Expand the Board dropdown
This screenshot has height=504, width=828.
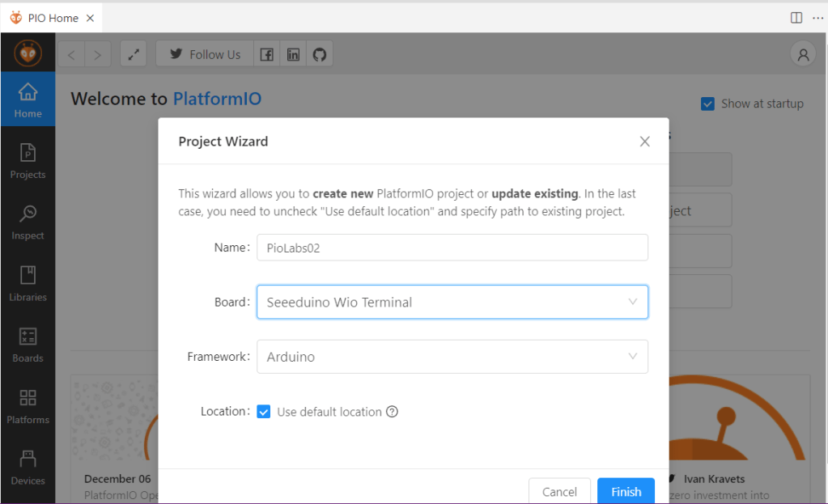click(x=452, y=302)
